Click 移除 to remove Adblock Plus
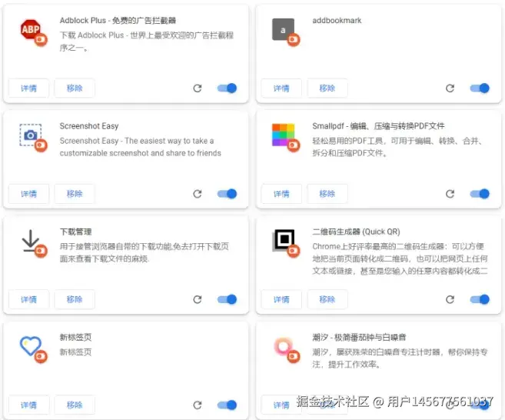505x420 pixels. pos(75,88)
